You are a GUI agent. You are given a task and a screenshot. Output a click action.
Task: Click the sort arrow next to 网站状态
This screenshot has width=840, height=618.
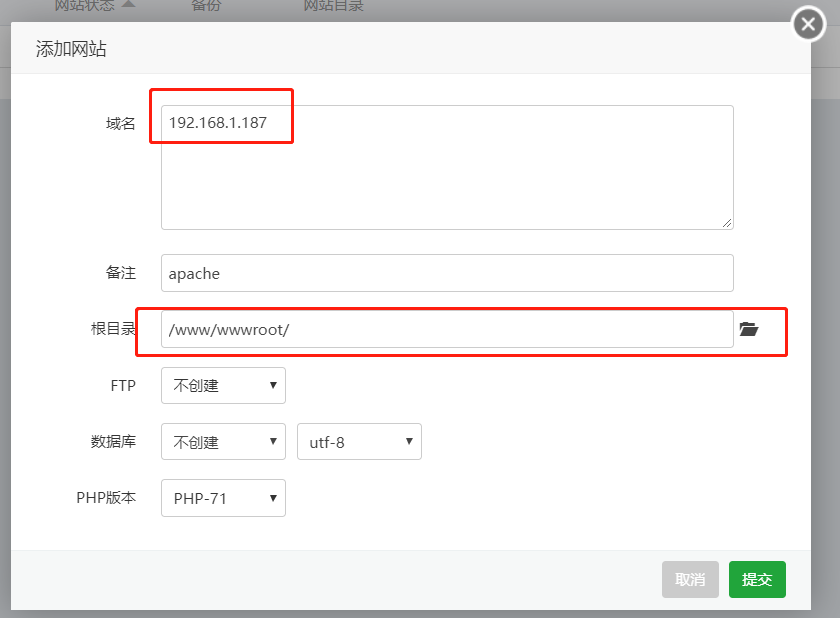pyautogui.click(x=128, y=5)
